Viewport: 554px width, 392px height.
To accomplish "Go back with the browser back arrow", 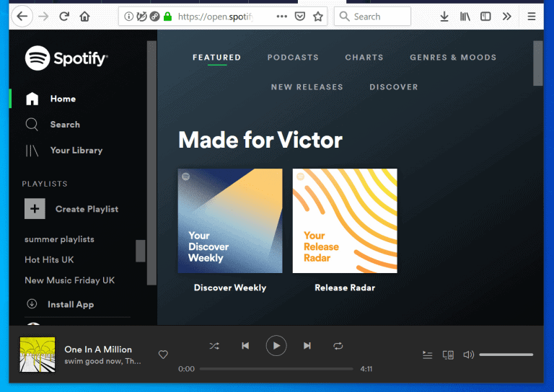I will pos(22,17).
